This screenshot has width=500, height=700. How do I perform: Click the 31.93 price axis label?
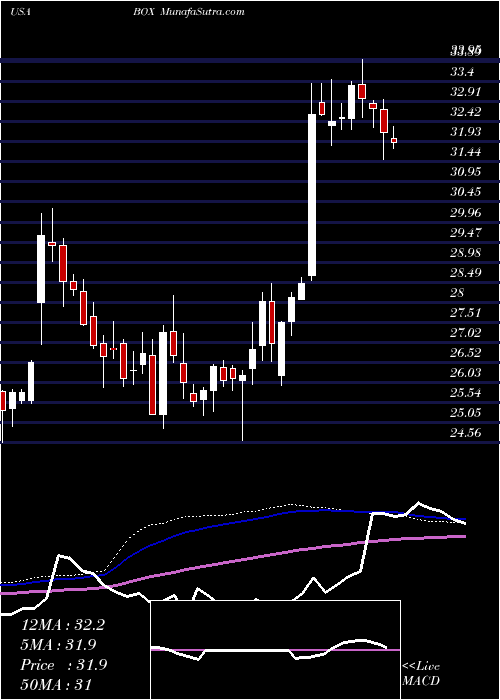pyautogui.click(x=466, y=132)
